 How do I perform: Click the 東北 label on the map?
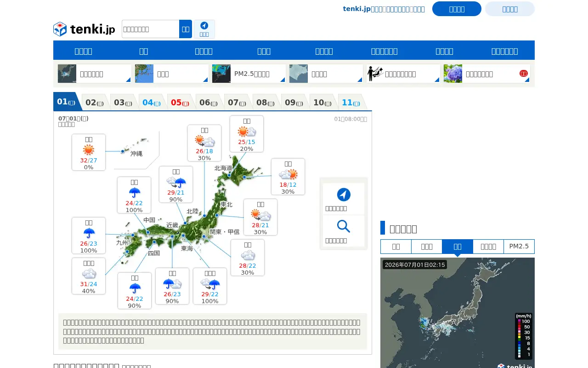[x=226, y=204]
